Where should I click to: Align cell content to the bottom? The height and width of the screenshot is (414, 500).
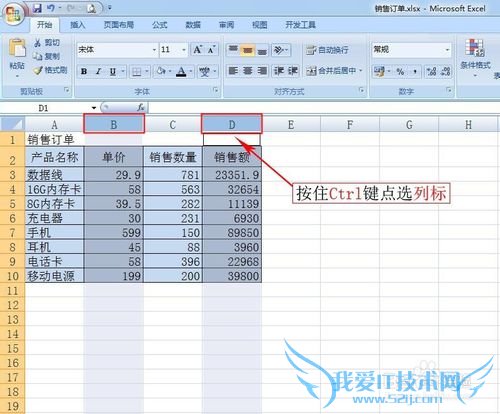[x=262, y=50]
